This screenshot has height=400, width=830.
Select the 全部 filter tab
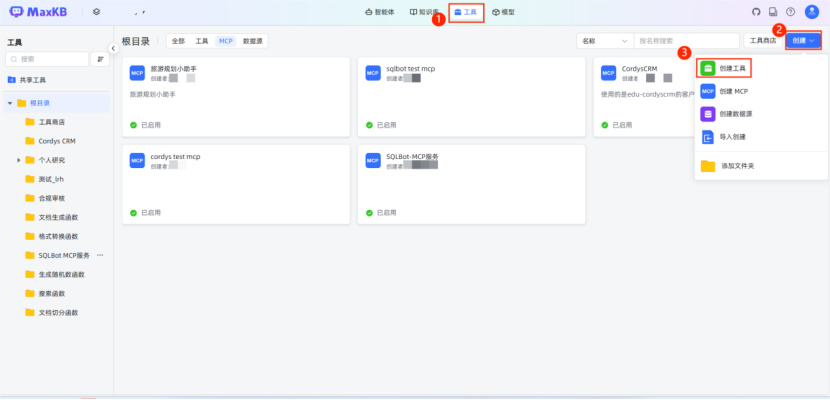[x=178, y=41]
